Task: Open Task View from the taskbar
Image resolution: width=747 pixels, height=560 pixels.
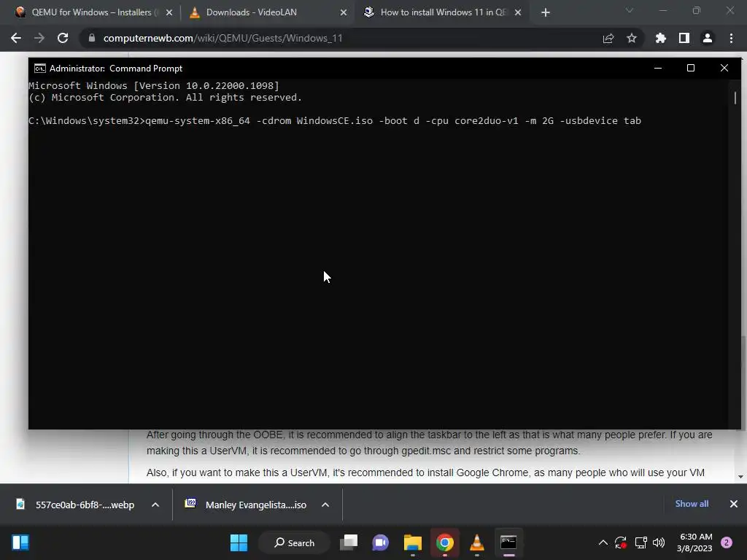Action: click(349, 542)
